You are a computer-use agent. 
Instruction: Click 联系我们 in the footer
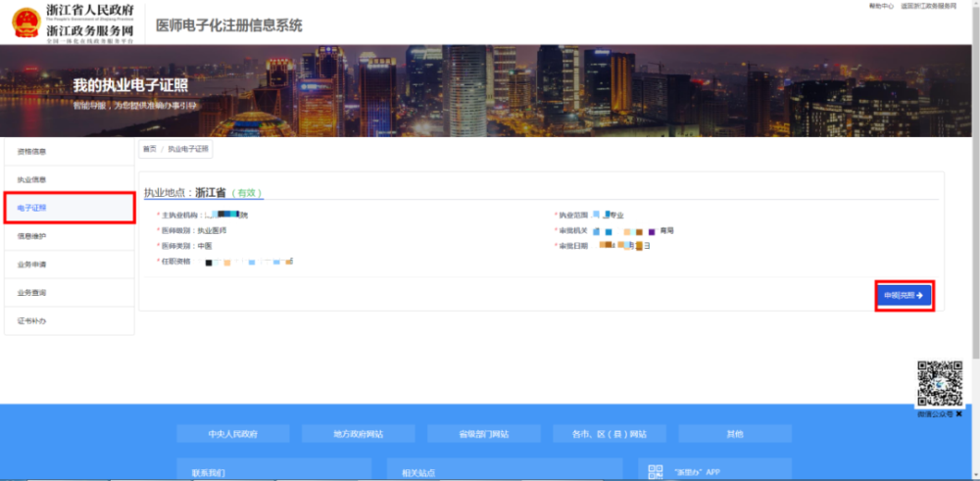[209, 472]
